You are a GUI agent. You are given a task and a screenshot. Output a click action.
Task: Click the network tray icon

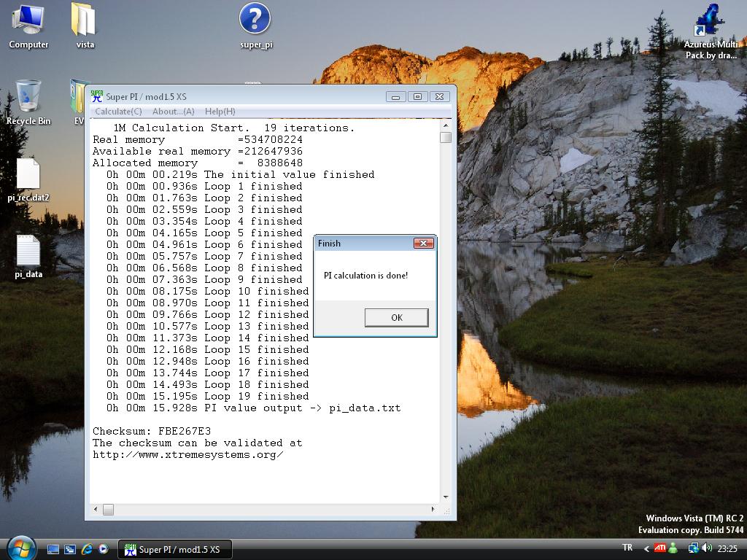tap(693, 548)
